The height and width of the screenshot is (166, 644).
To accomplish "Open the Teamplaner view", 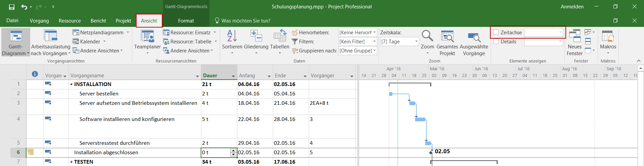I will [x=147, y=36].
